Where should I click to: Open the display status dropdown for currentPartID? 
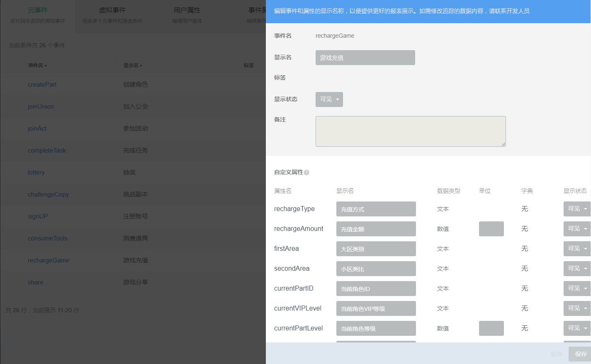(x=577, y=289)
